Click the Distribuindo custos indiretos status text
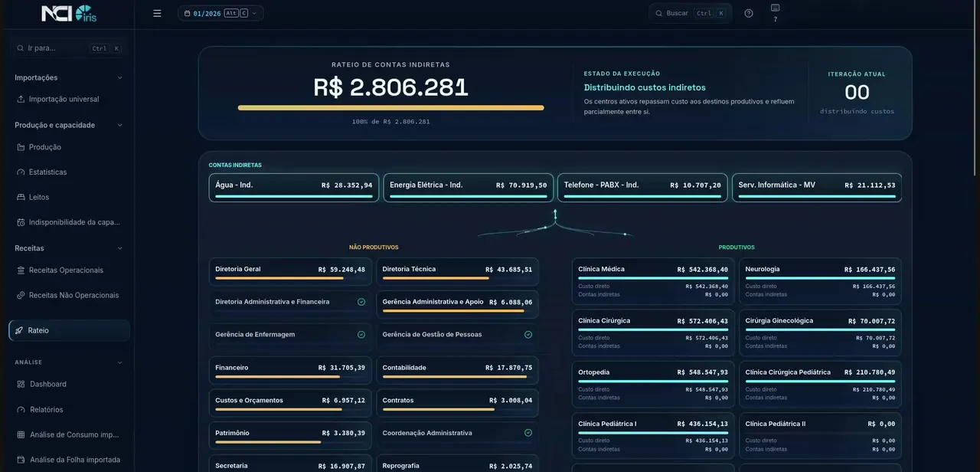This screenshot has width=980, height=472. click(x=645, y=87)
